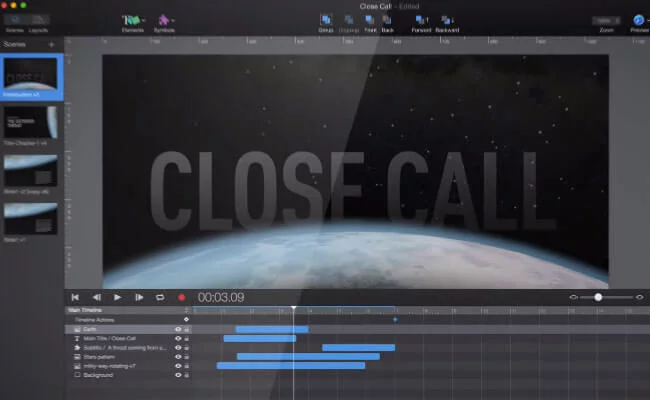
Task: Select the Earth layer row
Action: [129, 329]
